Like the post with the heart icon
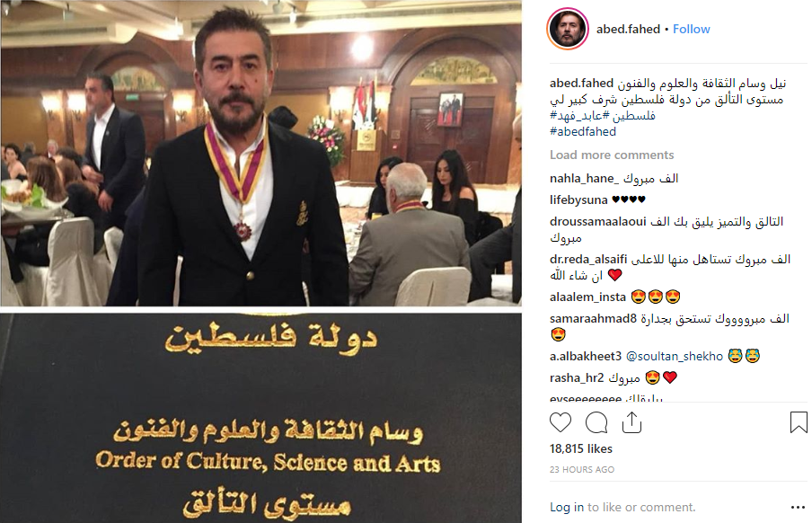This screenshot has width=812, height=523. pyautogui.click(x=560, y=423)
